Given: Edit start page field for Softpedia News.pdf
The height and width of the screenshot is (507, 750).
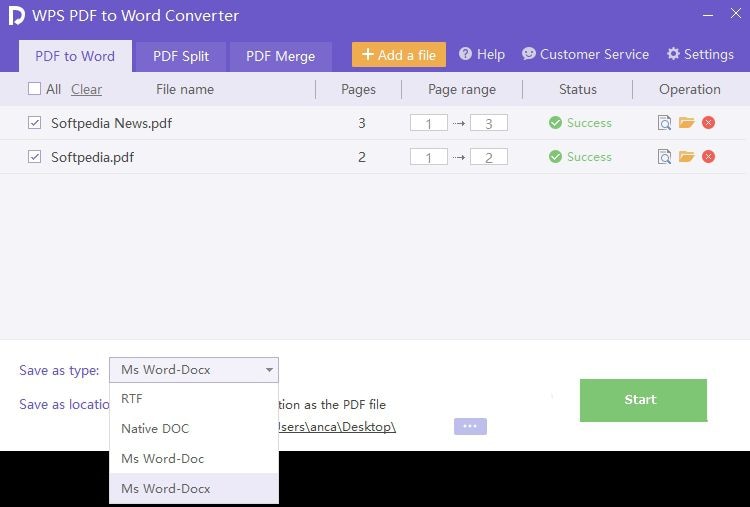Looking at the screenshot, I should tap(429, 123).
